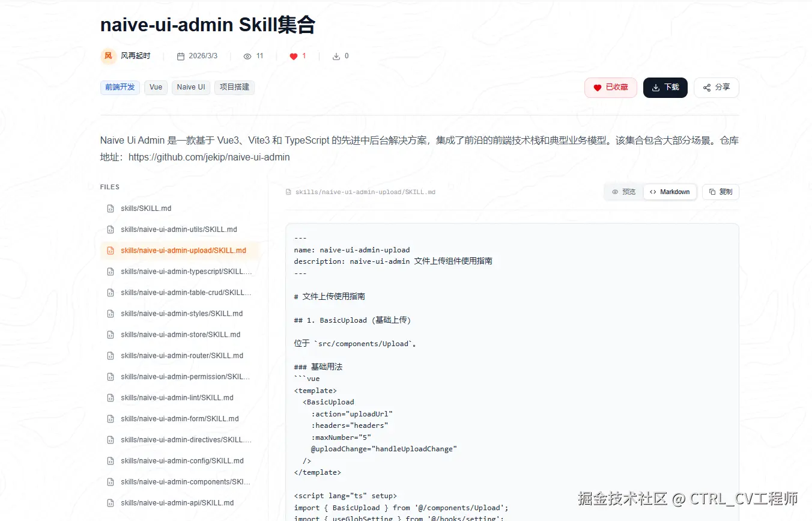Viewport: 812px width, 521px height.
Task: Click the file icon in the path header
Action: point(289,192)
